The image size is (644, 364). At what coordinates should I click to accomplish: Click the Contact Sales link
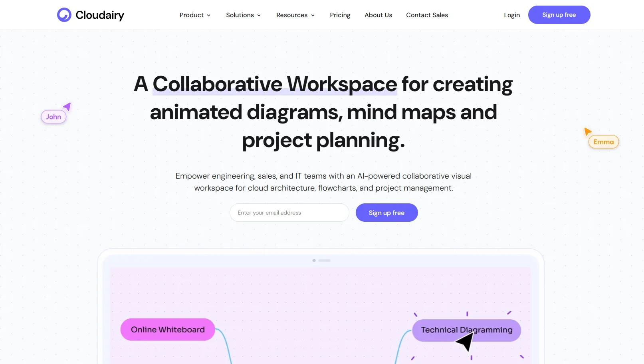427,15
